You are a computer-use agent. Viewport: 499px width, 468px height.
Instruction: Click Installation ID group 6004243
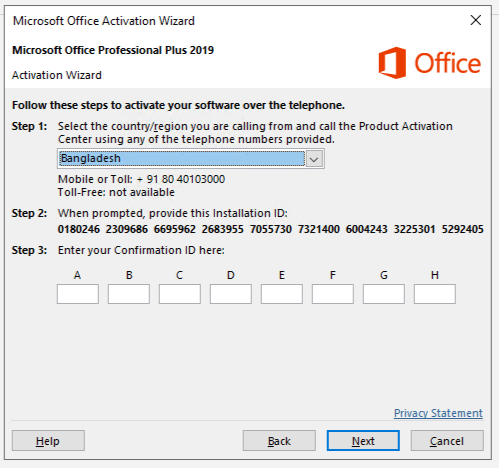tap(367, 229)
